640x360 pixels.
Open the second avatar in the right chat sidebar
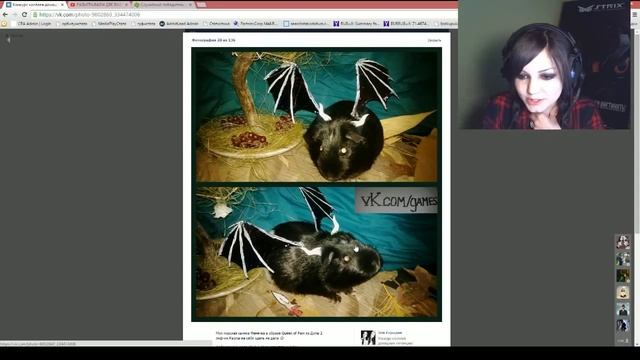tap(623, 259)
